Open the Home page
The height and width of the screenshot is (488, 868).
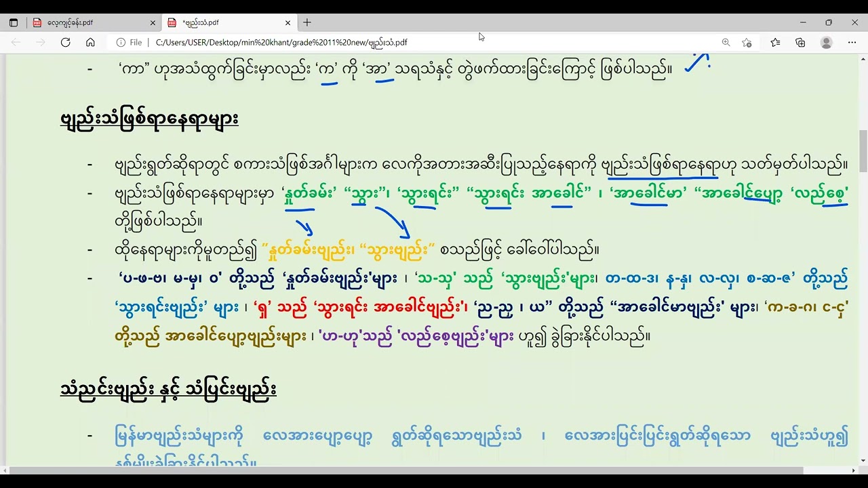click(x=90, y=42)
